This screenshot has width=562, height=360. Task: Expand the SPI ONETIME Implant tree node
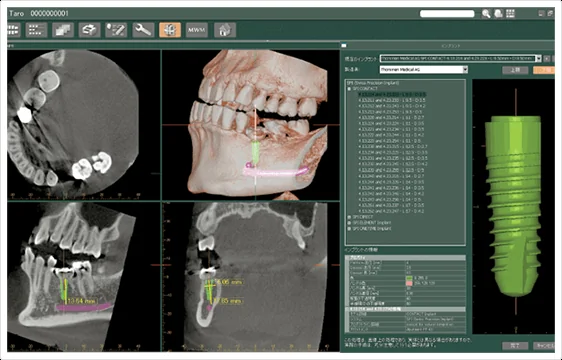[349, 228]
